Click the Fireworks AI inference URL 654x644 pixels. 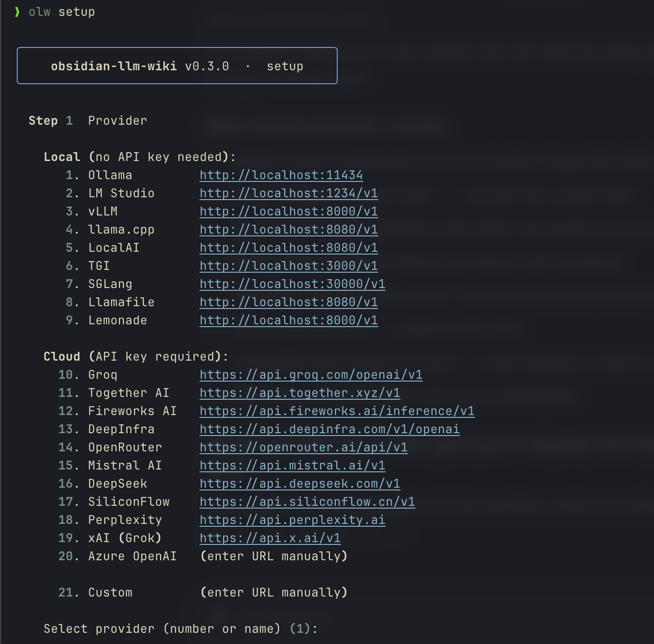click(337, 411)
